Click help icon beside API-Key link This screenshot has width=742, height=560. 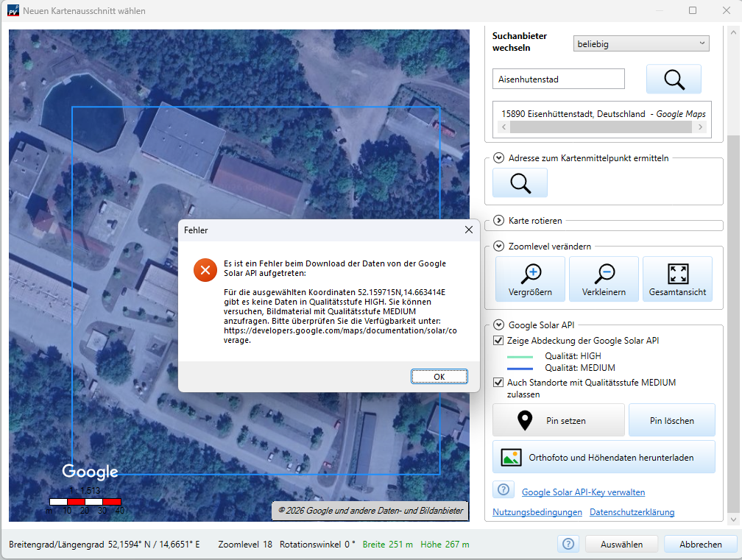tap(504, 490)
